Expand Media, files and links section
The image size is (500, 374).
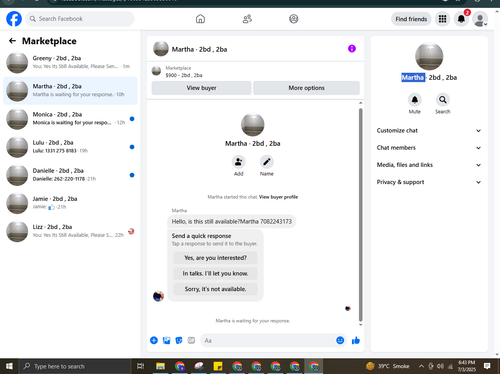pyautogui.click(x=429, y=165)
